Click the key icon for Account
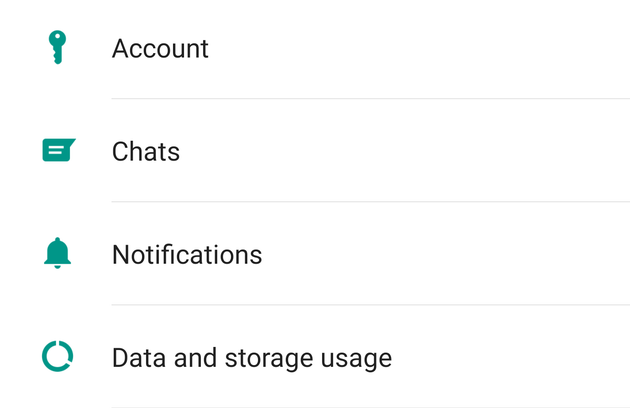This screenshot has height=408, width=630. pyautogui.click(x=57, y=47)
